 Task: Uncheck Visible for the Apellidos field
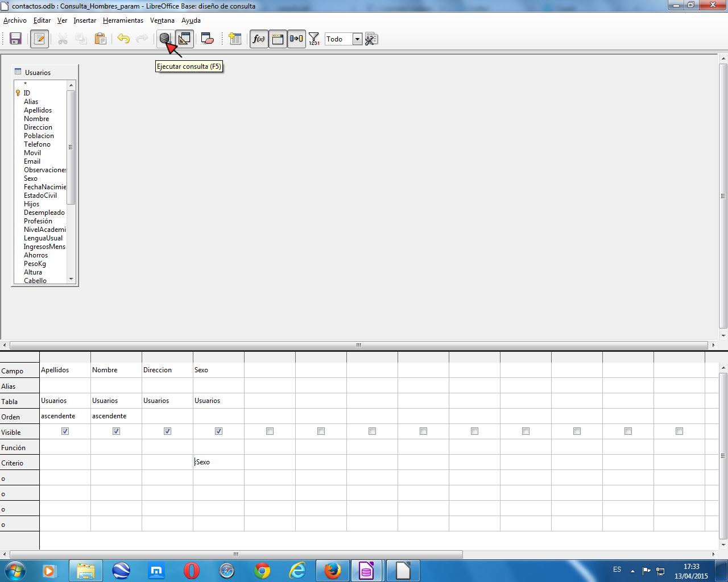tap(65, 431)
